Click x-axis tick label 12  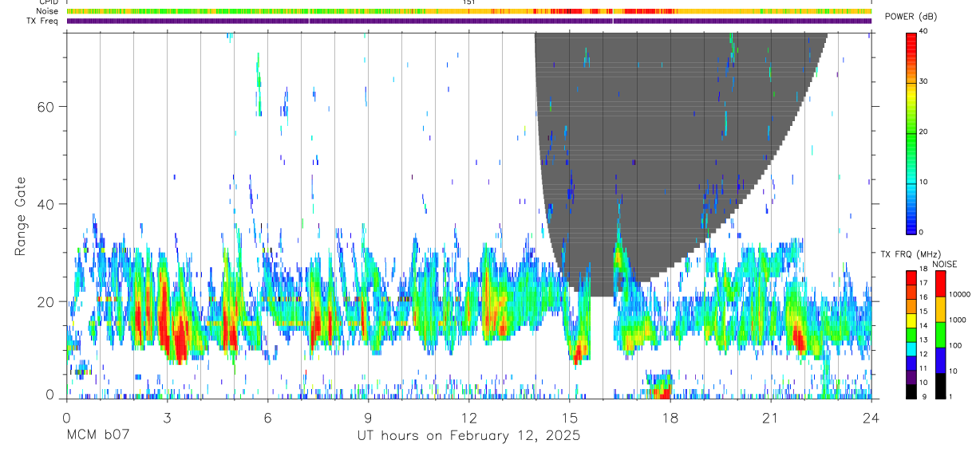tap(468, 418)
